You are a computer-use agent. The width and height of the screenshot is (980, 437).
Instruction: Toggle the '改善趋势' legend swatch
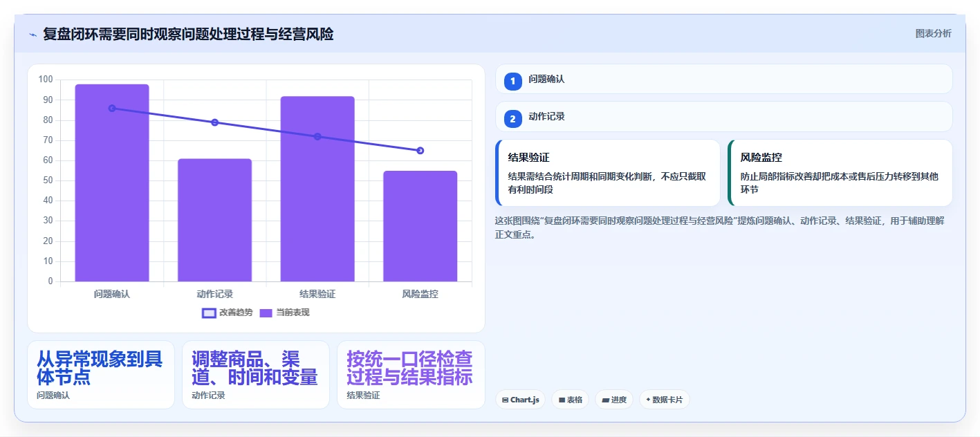[x=208, y=313]
